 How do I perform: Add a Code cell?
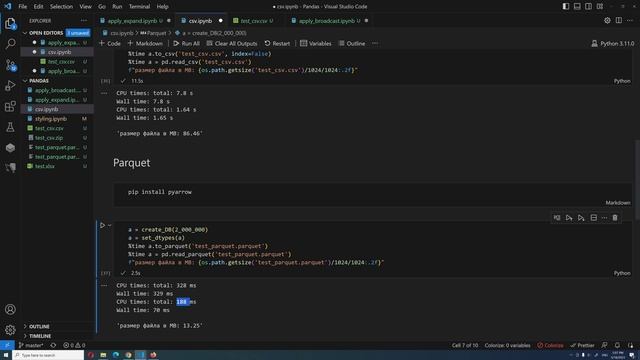pyautogui.click(x=110, y=43)
